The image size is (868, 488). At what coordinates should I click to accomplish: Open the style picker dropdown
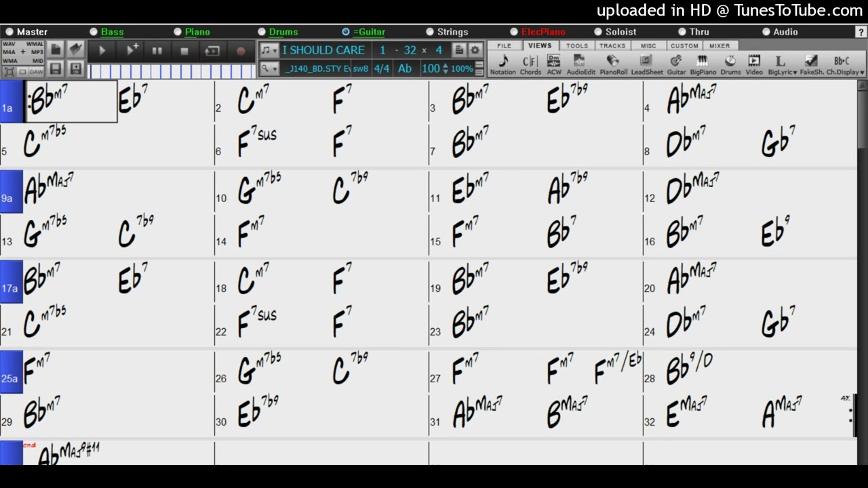(x=269, y=68)
